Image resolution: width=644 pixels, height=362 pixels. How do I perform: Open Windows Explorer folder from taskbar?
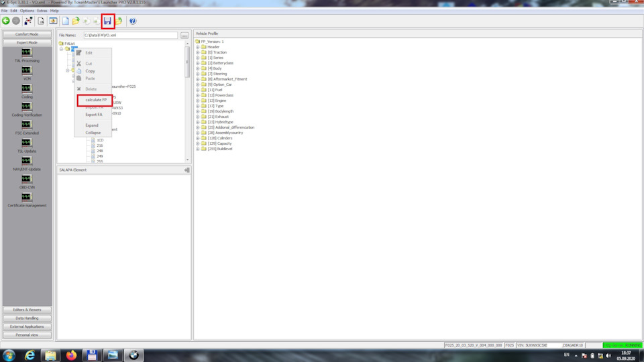tap(50, 355)
